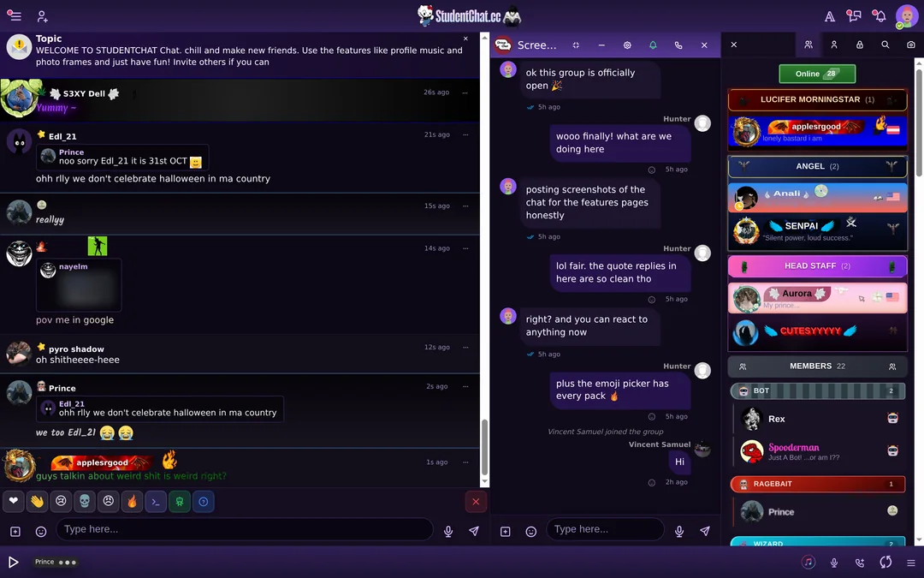Click the green robot quick button
924x578 pixels.
180,502
